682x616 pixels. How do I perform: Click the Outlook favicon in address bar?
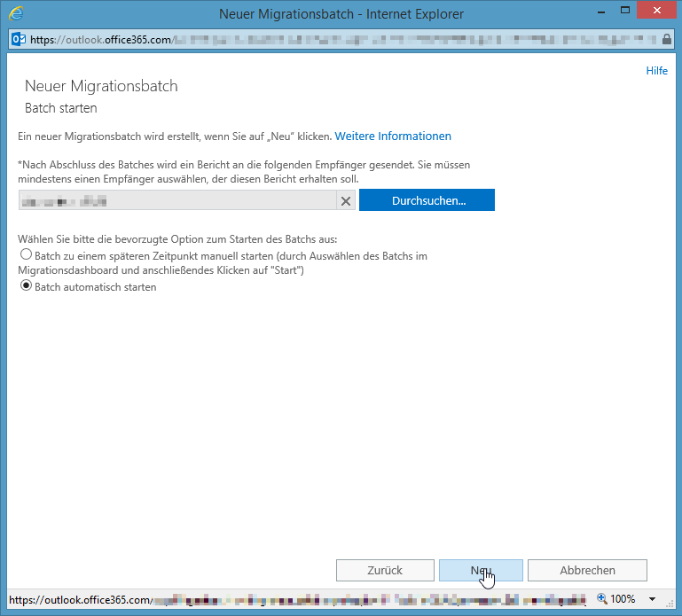19,39
